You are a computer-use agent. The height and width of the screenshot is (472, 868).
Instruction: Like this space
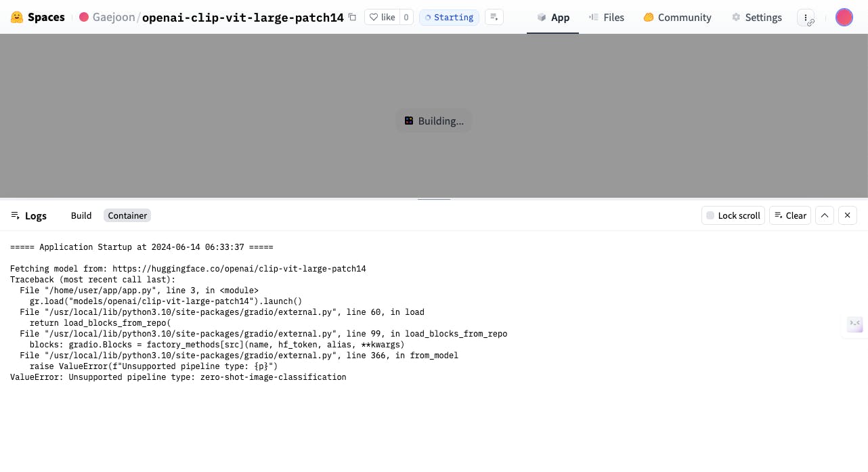click(x=382, y=17)
